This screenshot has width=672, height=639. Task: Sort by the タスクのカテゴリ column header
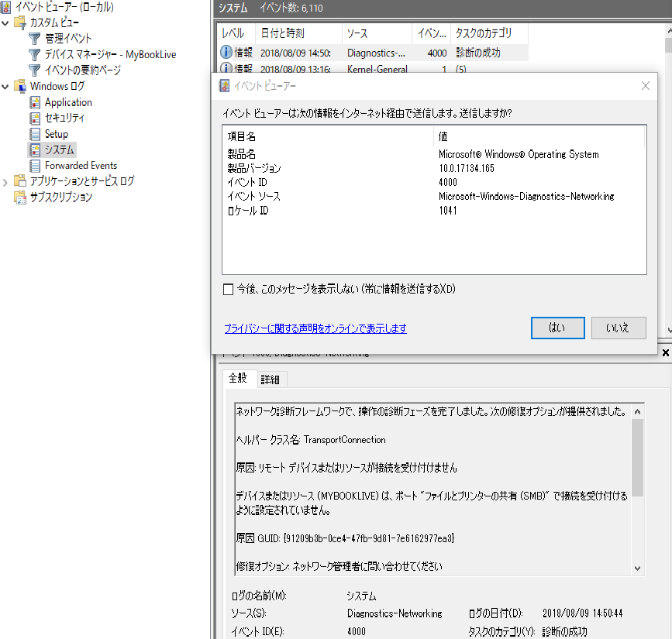click(489, 33)
